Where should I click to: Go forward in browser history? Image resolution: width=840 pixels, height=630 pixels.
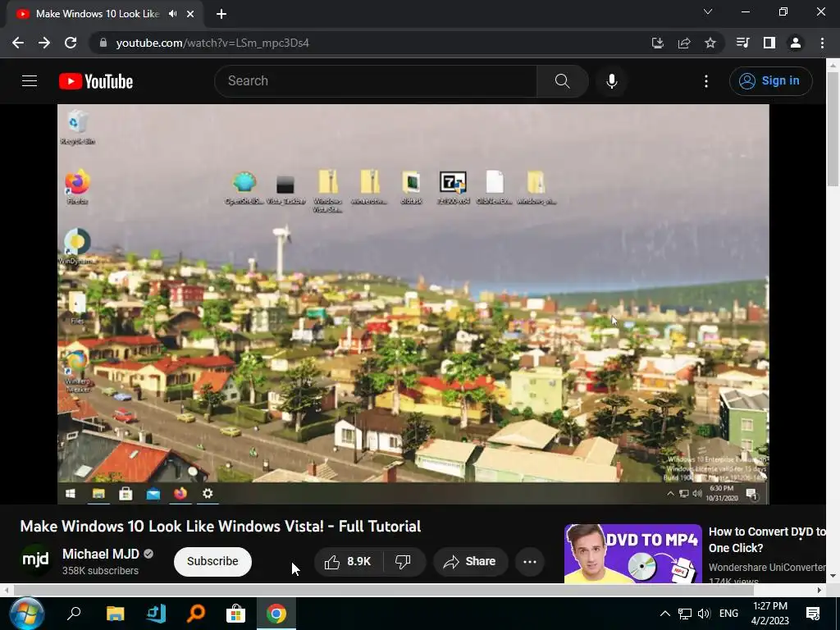pyautogui.click(x=44, y=43)
